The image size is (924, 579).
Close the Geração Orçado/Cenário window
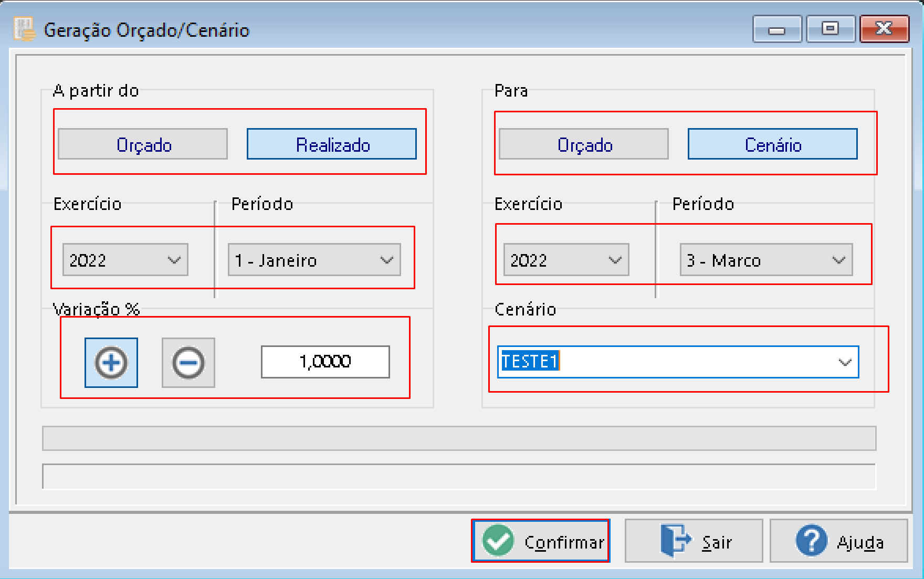884,29
